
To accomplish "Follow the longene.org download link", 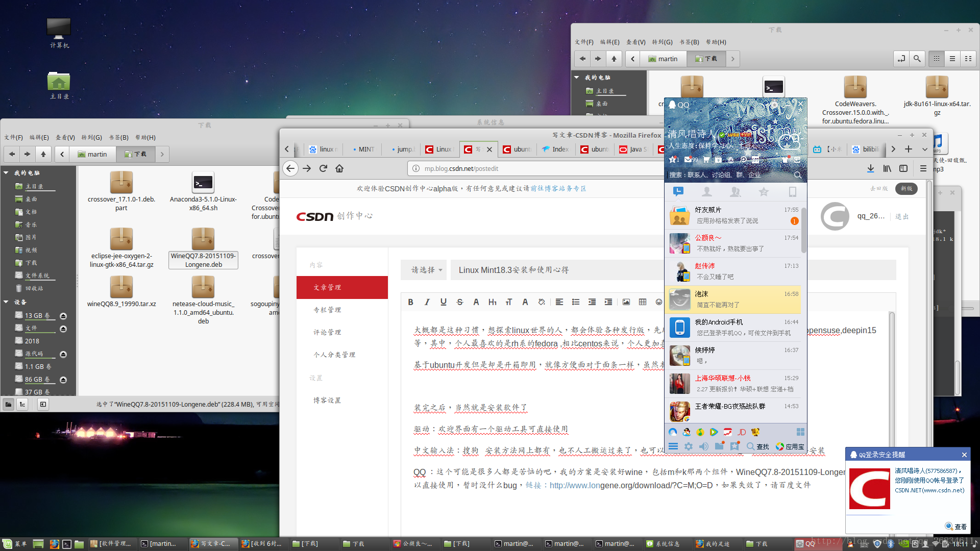I will [631, 485].
